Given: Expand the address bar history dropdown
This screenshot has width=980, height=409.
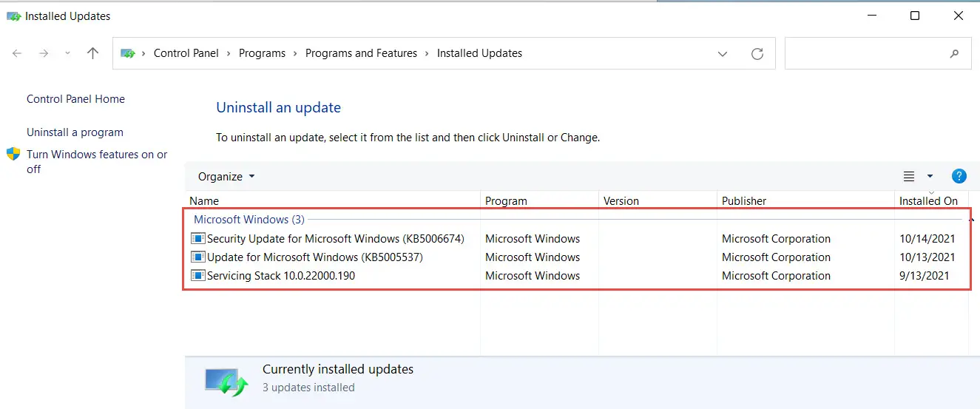Looking at the screenshot, I should (x=723, y=53).
